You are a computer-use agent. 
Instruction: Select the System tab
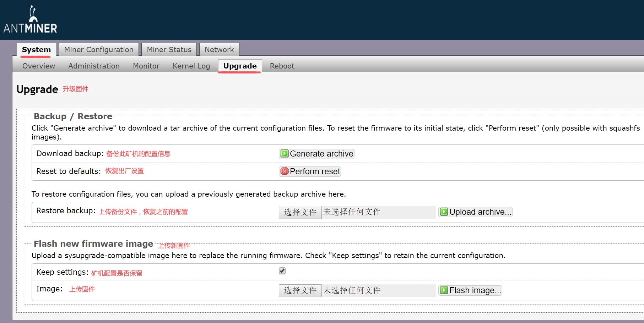36,49
